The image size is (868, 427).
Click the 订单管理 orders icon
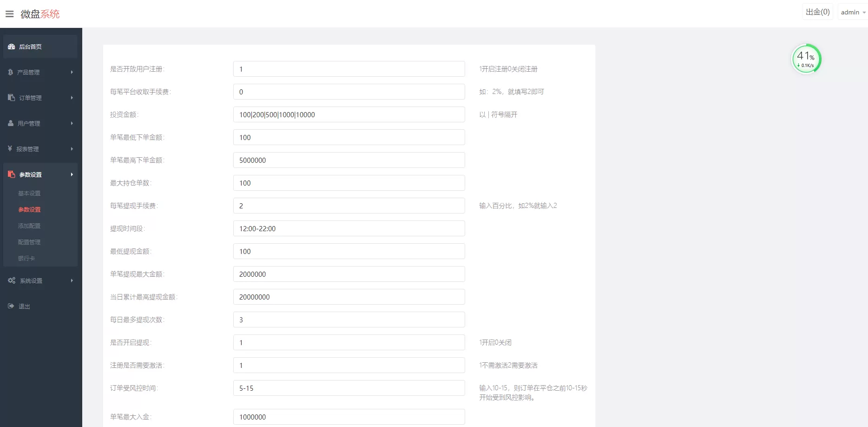10,98
